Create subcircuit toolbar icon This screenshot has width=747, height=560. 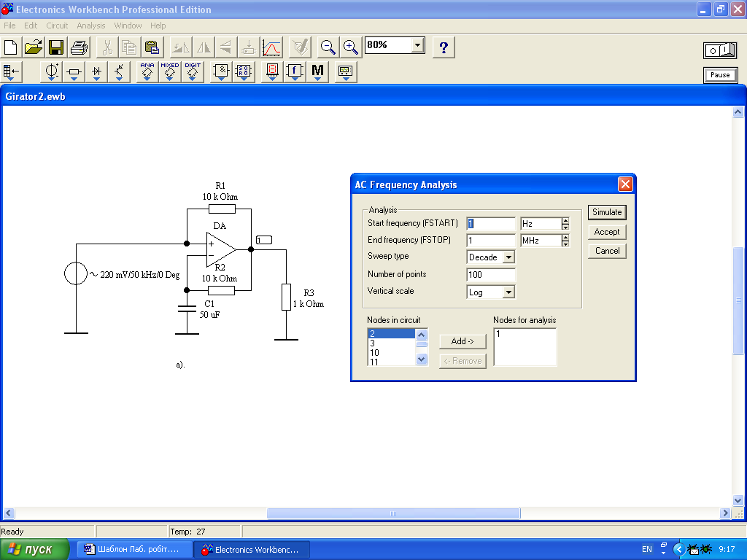(248, 47)
